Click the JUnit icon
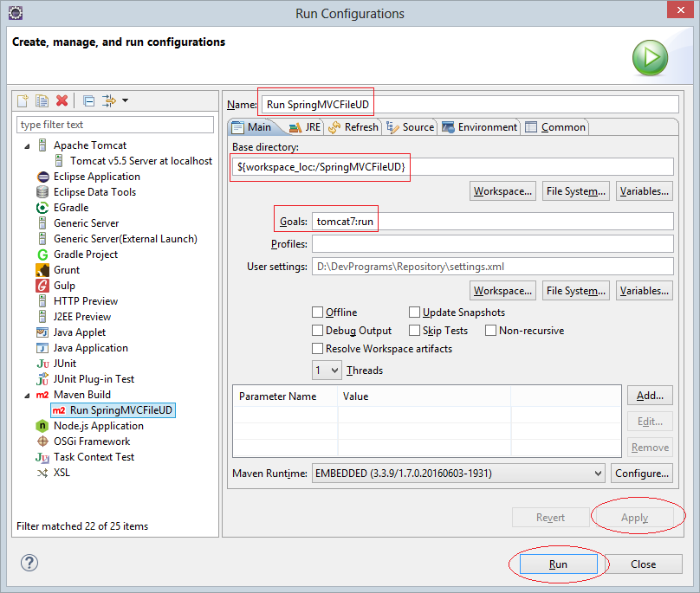 click(x=42, y=364)
